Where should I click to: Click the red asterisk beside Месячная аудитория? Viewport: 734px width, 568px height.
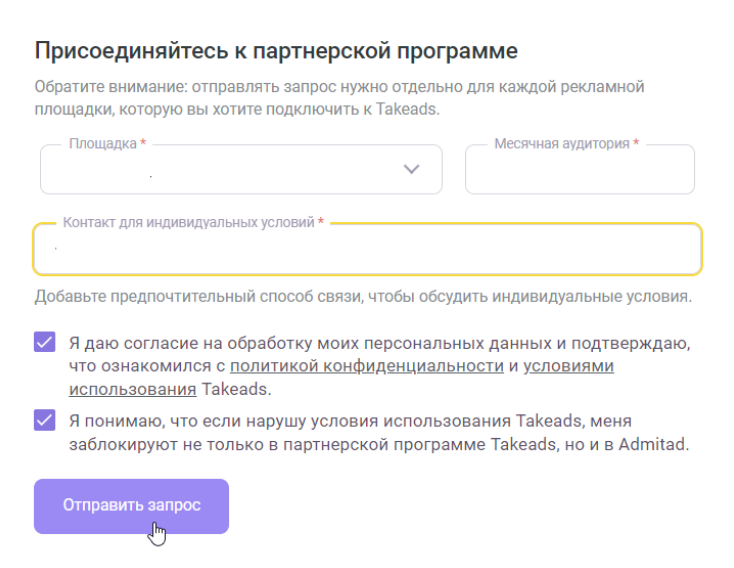636,144
